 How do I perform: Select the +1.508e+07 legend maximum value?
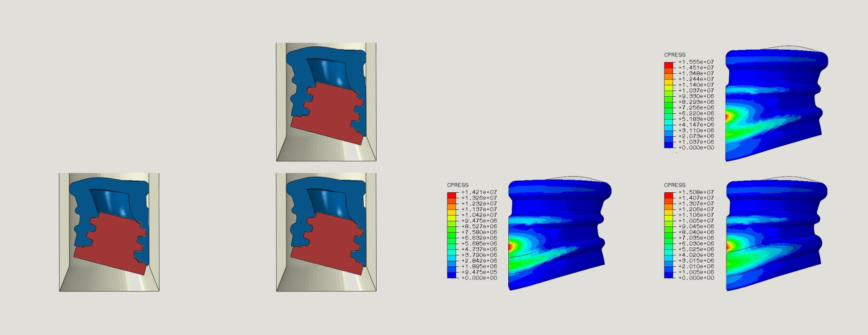696,192
